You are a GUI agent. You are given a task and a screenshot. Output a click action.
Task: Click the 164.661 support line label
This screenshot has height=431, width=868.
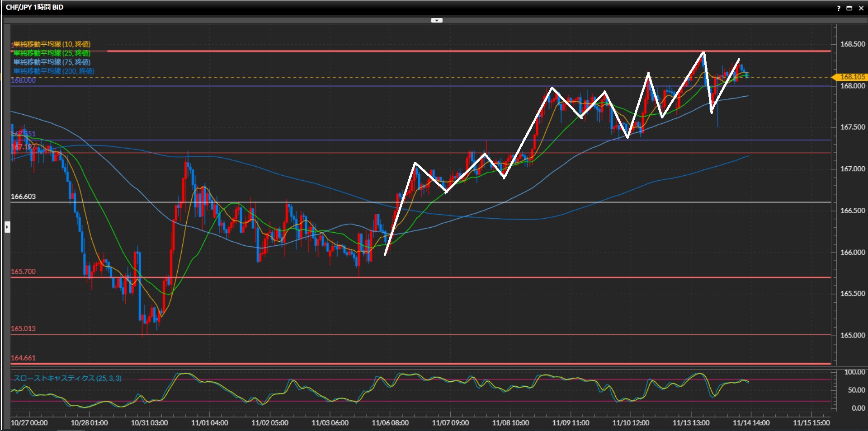(x=23, y=358)
